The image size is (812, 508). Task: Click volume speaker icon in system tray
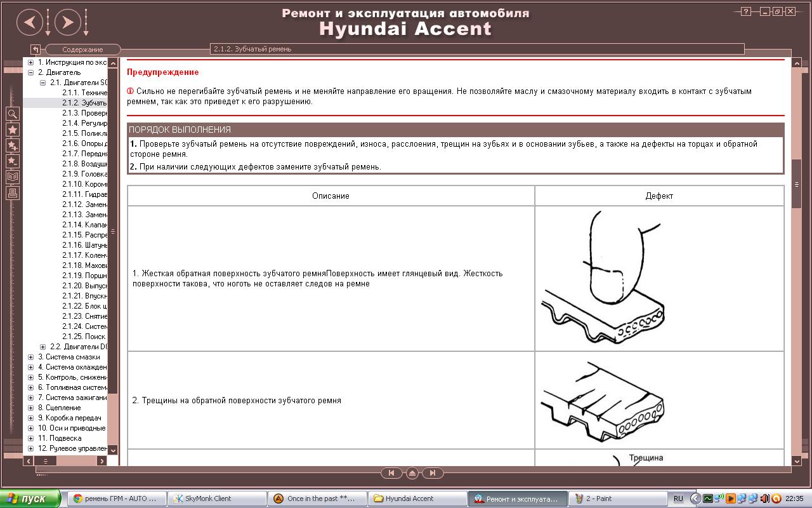click(764, 498)
